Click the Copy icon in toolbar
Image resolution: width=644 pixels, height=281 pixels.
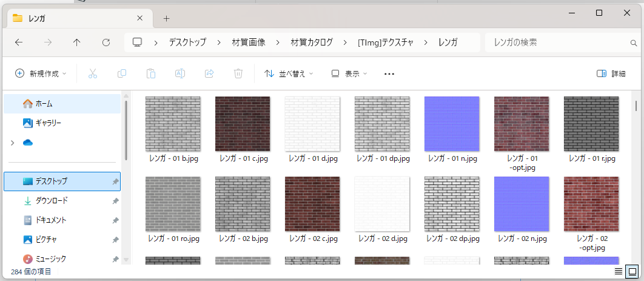121,73
